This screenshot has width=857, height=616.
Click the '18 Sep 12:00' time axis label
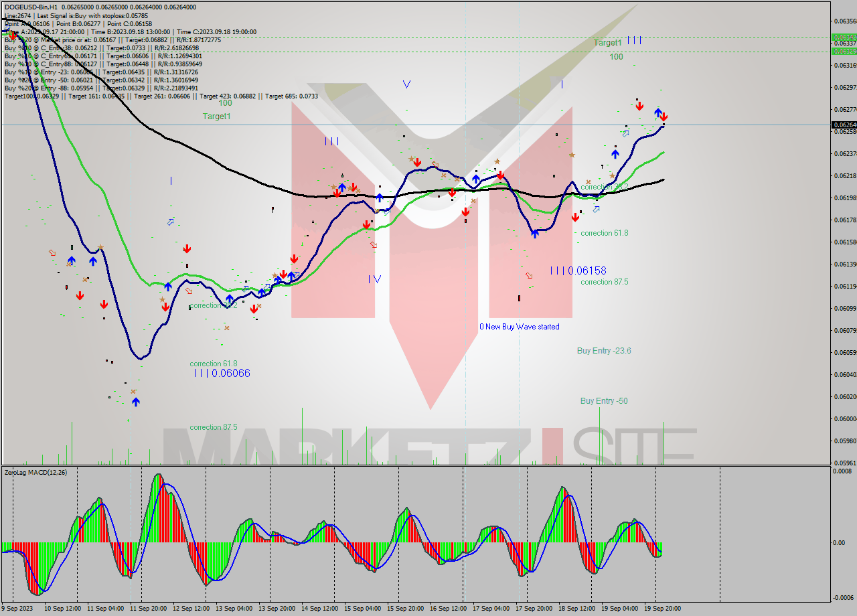[x=576, y=609]
